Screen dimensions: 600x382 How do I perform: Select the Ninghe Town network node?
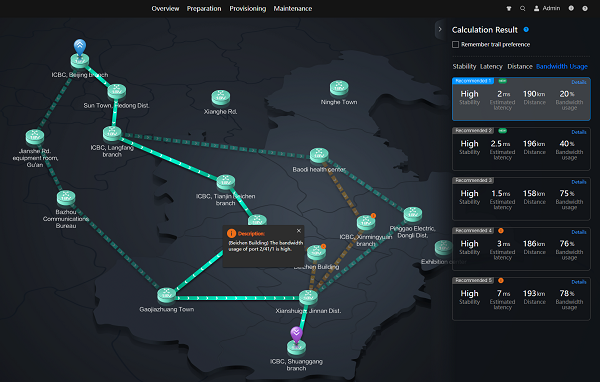pyautogui.click(x=339, y=88)
